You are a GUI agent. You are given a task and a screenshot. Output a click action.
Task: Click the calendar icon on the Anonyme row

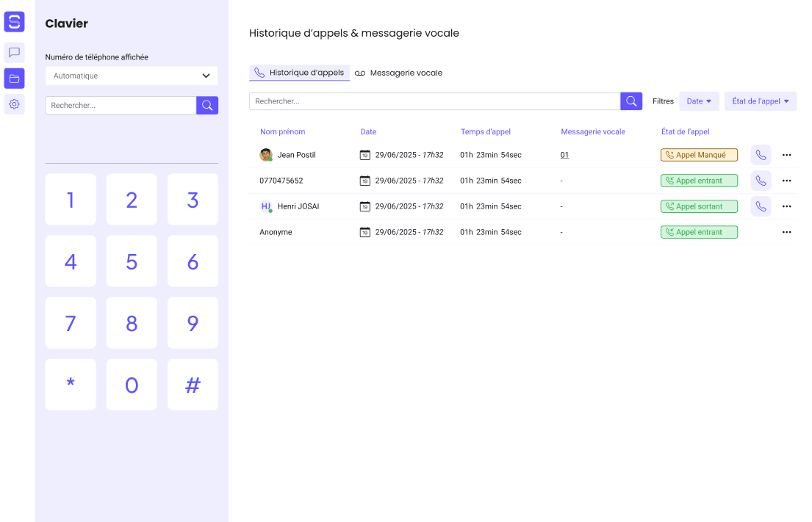coord(365,231)
